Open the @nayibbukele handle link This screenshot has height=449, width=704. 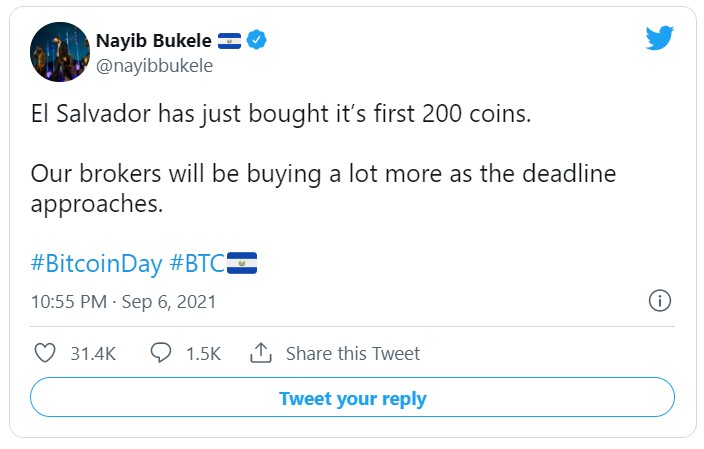[x=154, y=65]
